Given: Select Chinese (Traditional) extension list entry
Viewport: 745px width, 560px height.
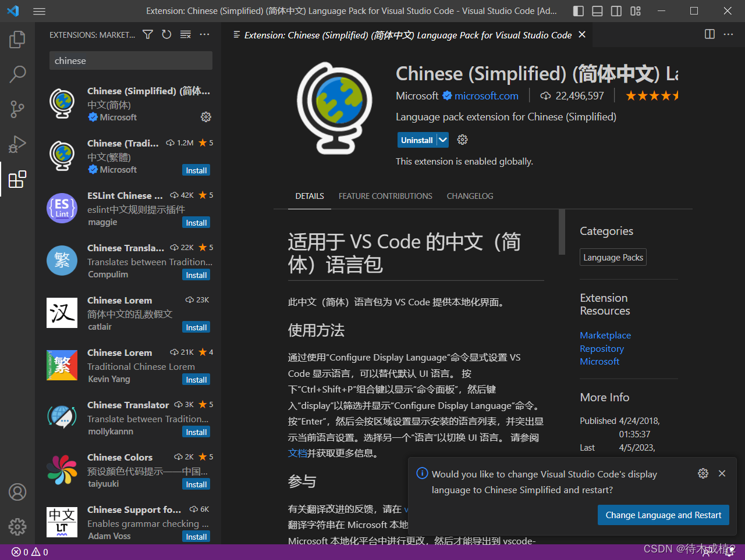Looking at the screenshot, I should click(128, 156).
